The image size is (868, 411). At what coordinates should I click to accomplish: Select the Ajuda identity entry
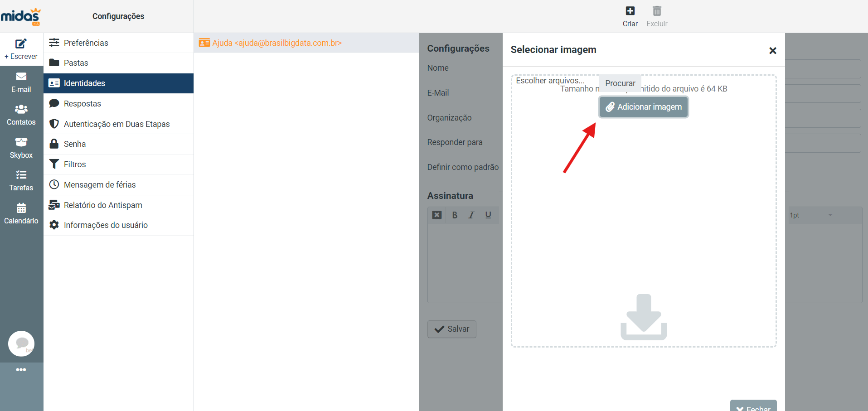click(x=276, y=43)
